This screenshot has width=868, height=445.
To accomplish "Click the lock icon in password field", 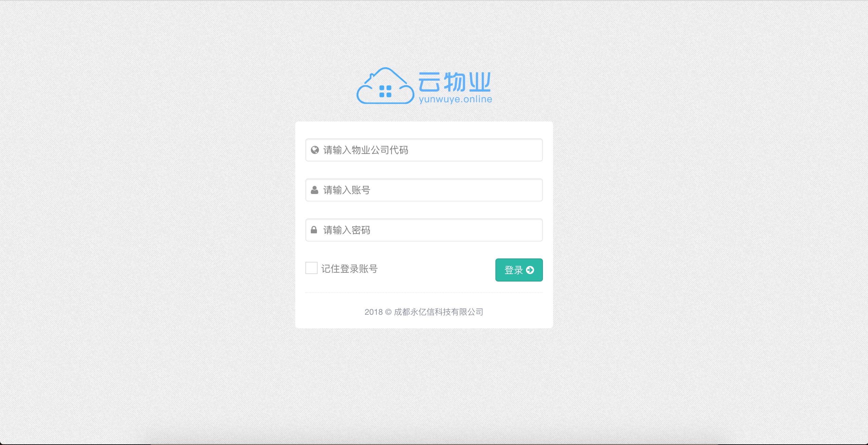I will click(x=314, y=230).
